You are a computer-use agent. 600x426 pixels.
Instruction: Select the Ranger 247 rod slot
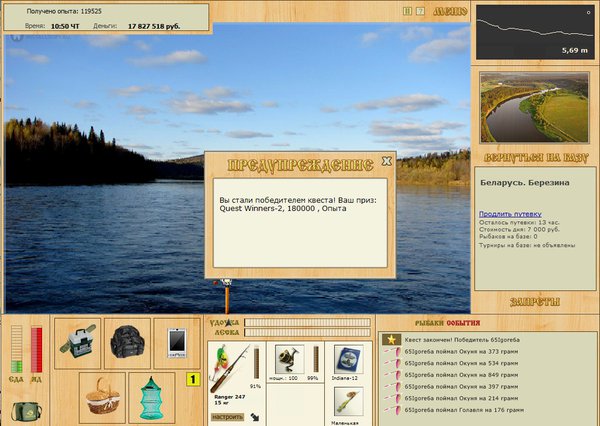(231, 369)
